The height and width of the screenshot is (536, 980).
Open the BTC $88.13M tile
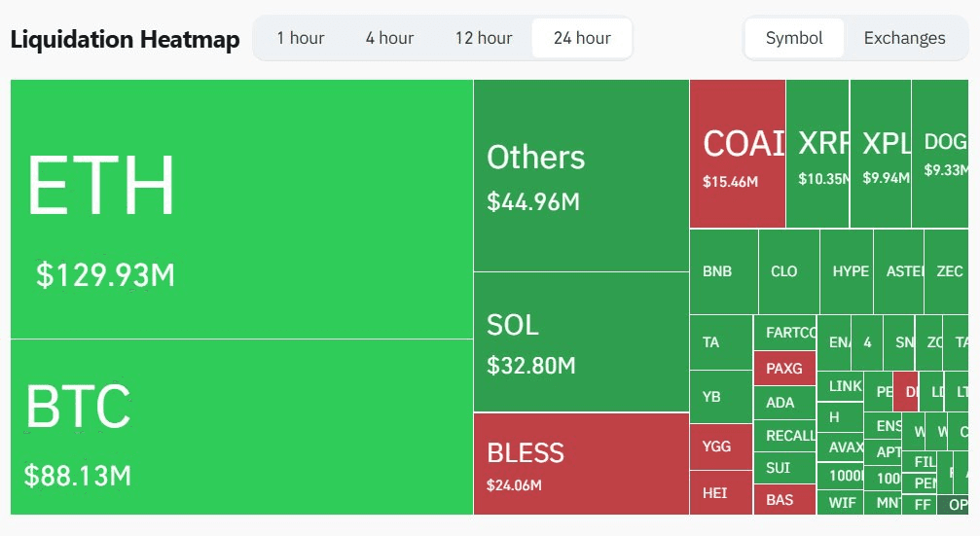pyautogui.click(x=241, y=426)
